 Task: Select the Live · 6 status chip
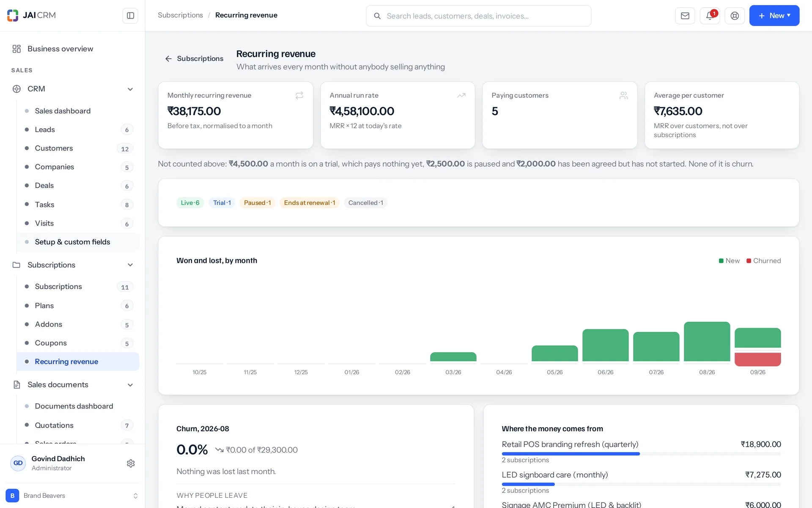click(190, 203)
